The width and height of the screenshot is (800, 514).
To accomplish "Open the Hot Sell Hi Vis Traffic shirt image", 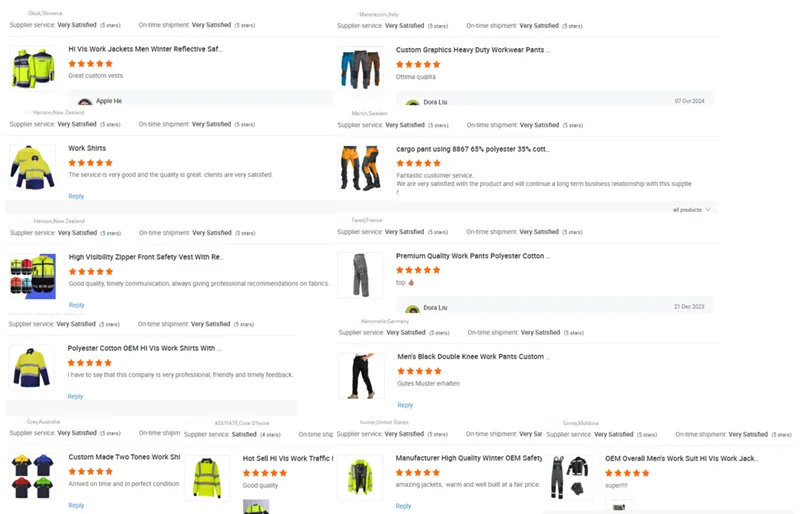I will [x=207, y=478].
